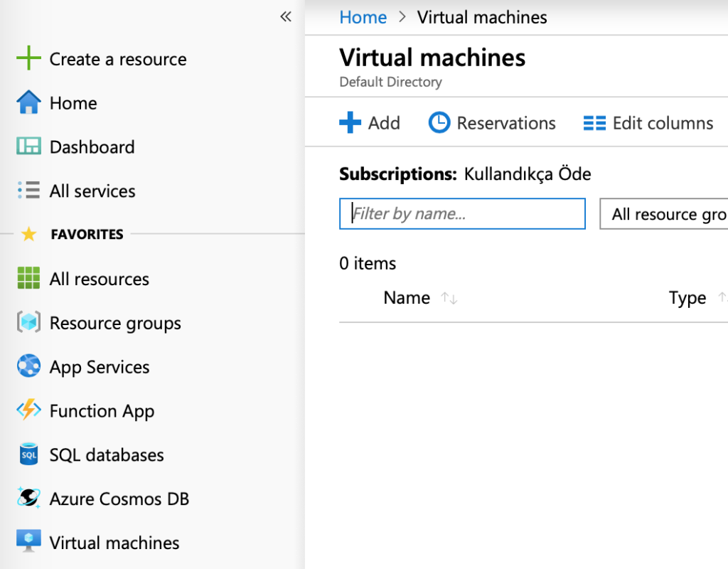This screenshot has height=569, width=728.
Task: Click the Dashboard icon in sidebar
Action: pyautogui.click(x=28, y=146)
